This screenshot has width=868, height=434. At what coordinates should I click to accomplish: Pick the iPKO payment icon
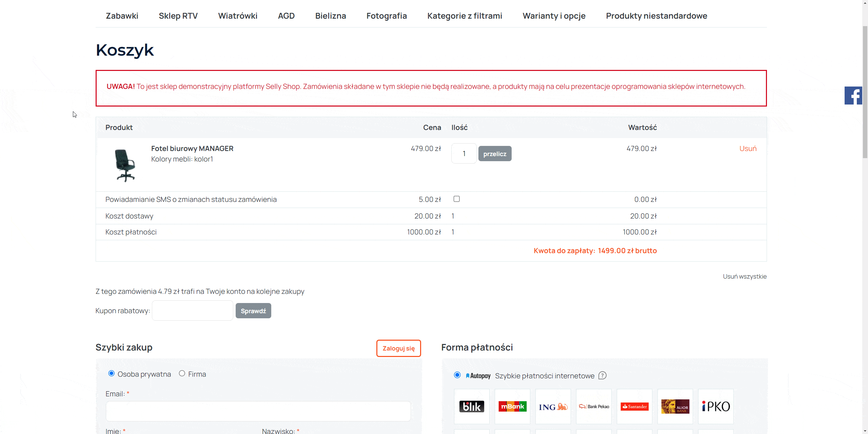[x=716, y=406]
